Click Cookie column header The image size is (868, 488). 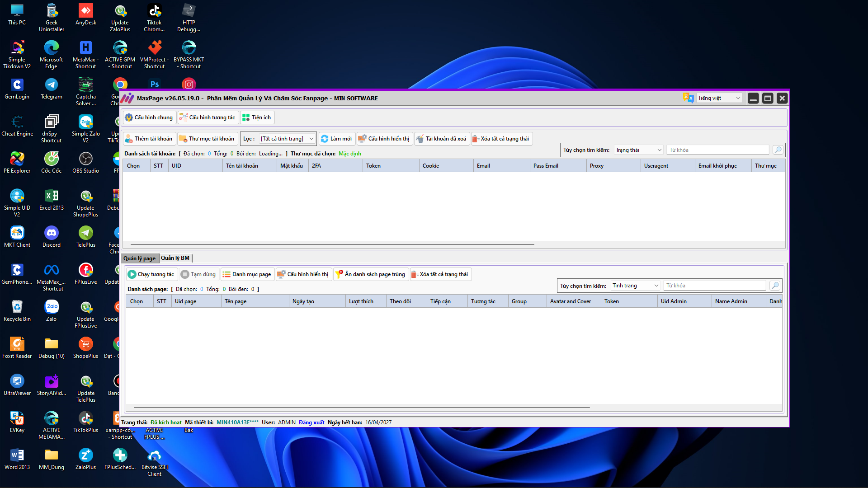pyautogui.click(x=446, y=166)
